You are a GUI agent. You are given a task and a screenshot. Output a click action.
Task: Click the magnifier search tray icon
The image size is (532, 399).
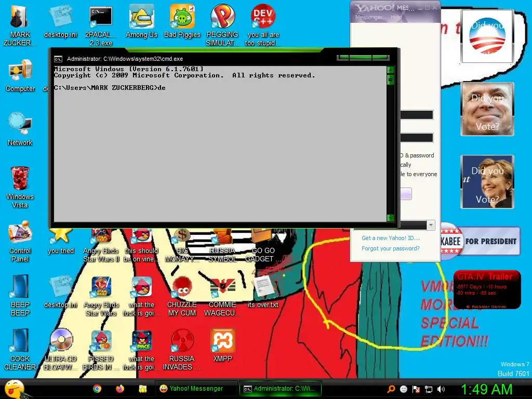pos(391,389)
